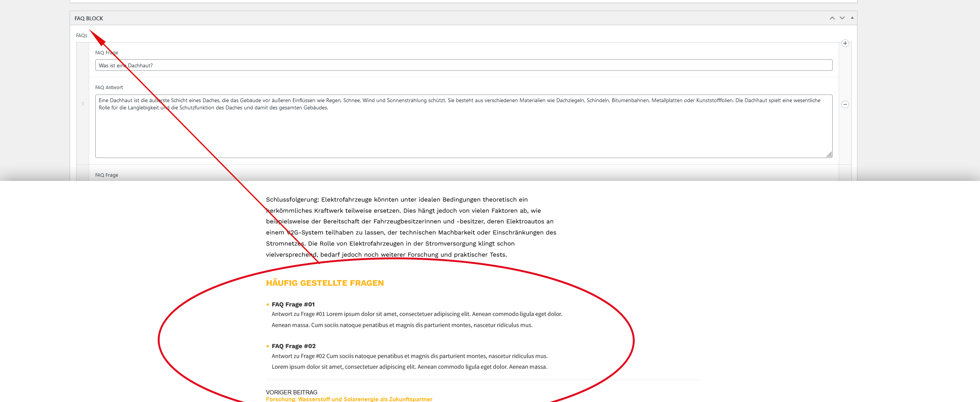Move FAQ Block panel up with chevron
Screen dimensions: 980x402
point(832,18)
